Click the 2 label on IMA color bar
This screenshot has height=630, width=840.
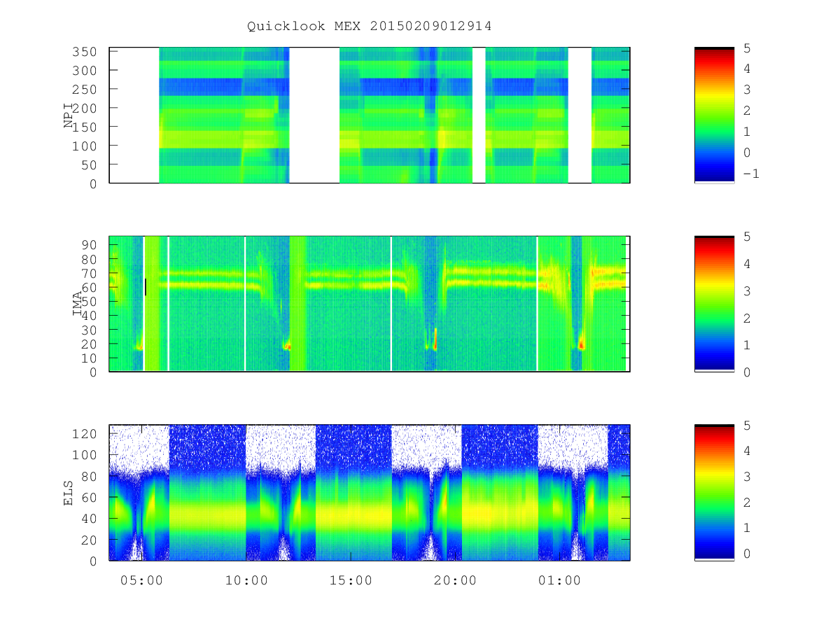(747, 318)
